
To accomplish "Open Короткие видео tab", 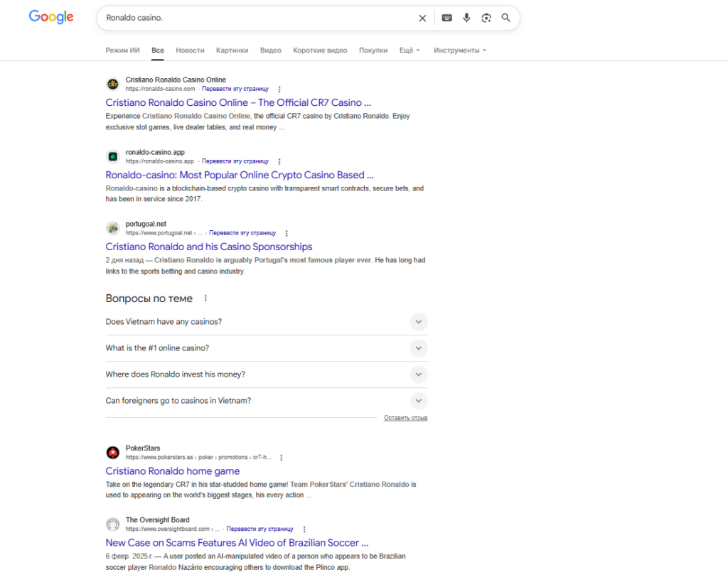I will pyautogui.click(x=320, y=50).
